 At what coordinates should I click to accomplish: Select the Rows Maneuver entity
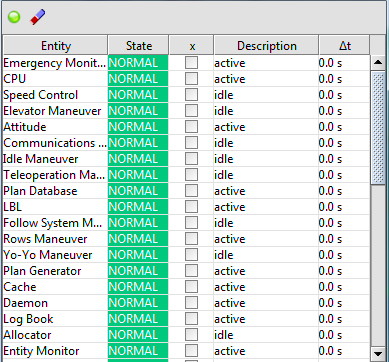(45, 239)
